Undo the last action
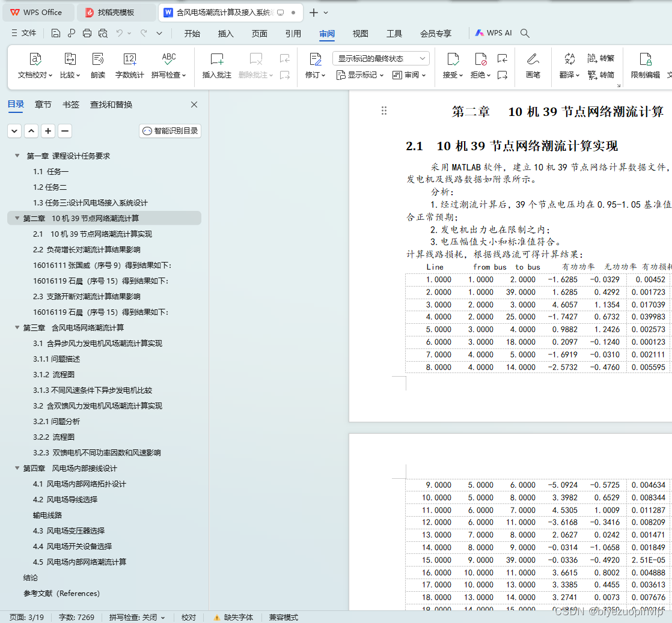The height and width of the screenshot is (623, 672). pos(120,33)
